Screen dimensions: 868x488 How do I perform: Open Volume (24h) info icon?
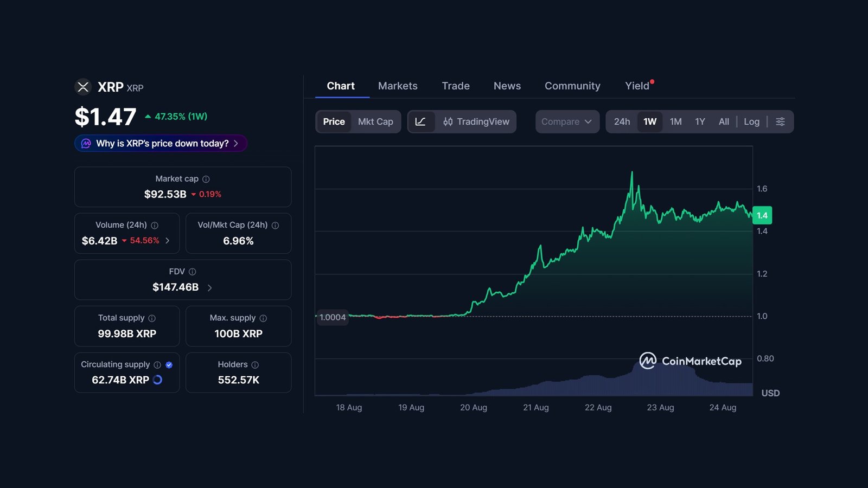tap(155, 225)
